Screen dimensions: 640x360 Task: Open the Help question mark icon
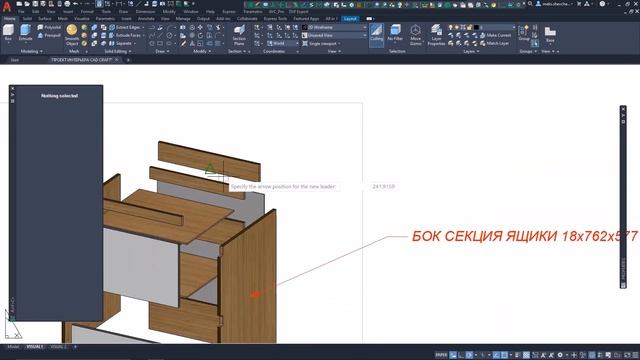(x=602, y=4)
